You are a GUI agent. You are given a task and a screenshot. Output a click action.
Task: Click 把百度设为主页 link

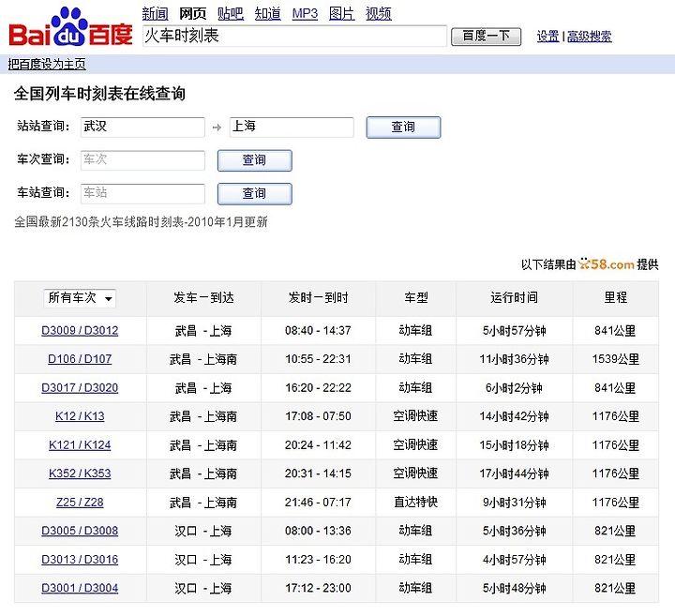point(47,64)
